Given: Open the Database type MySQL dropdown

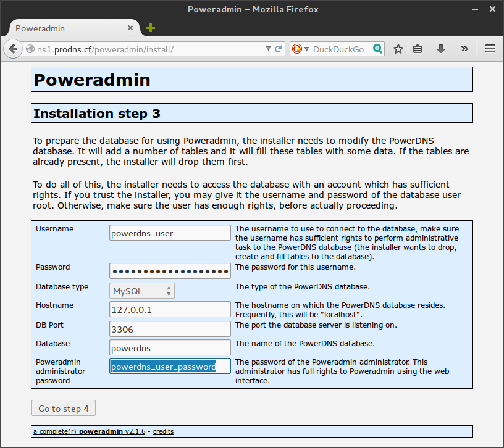Looking at the screenshot, I should 142,291.
